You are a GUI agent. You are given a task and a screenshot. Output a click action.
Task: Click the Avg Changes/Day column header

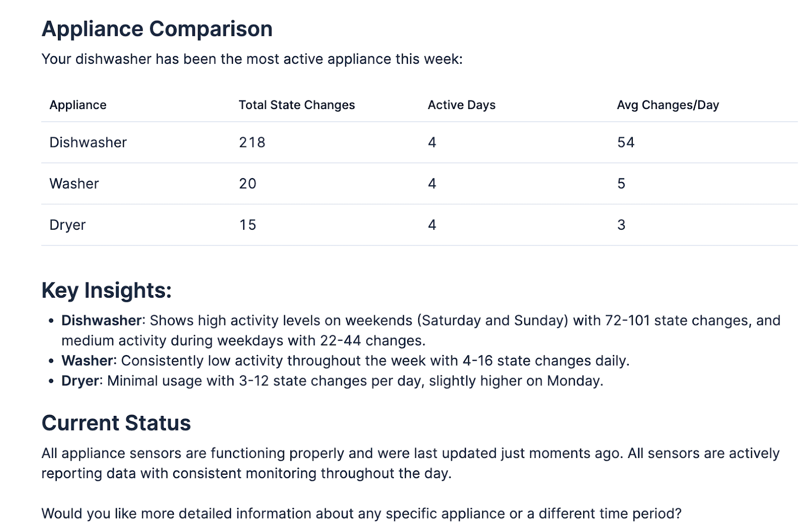pos(667,105)
